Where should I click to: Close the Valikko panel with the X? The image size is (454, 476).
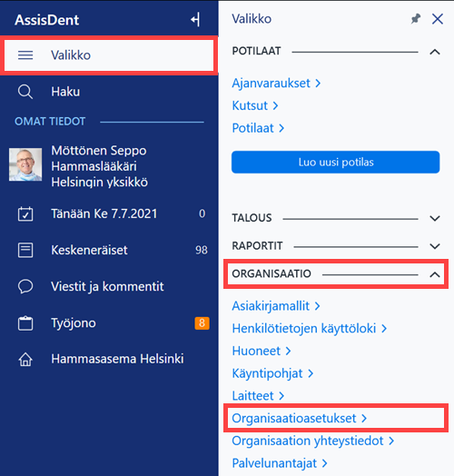click(438, 19)
